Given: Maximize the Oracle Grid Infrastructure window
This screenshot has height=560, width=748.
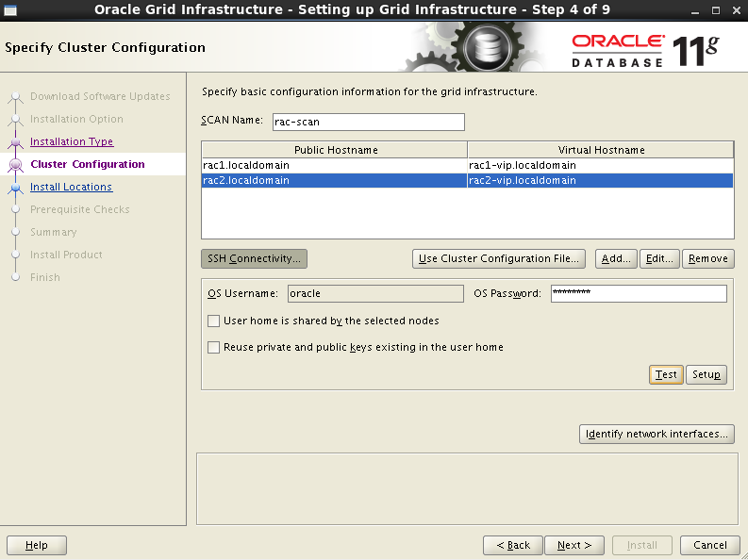Looking at the screenshot, I should pyautogui.click(x=716, y=10).
